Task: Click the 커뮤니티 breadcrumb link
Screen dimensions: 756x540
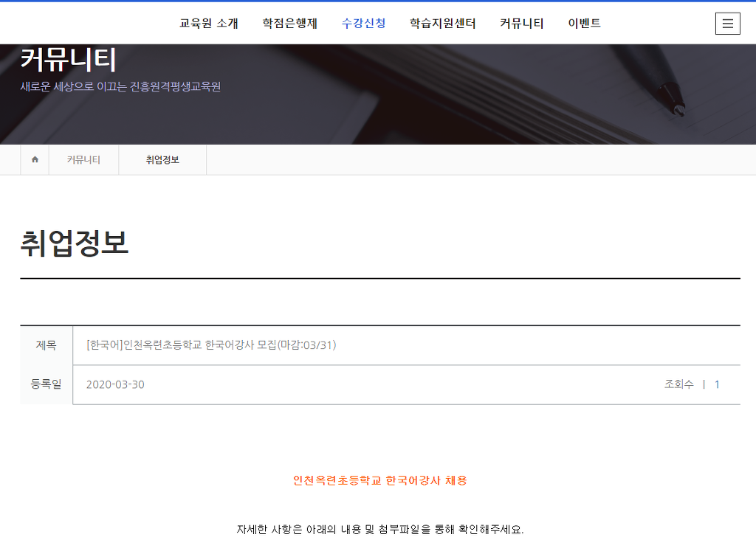Action: tap(83, 159)
